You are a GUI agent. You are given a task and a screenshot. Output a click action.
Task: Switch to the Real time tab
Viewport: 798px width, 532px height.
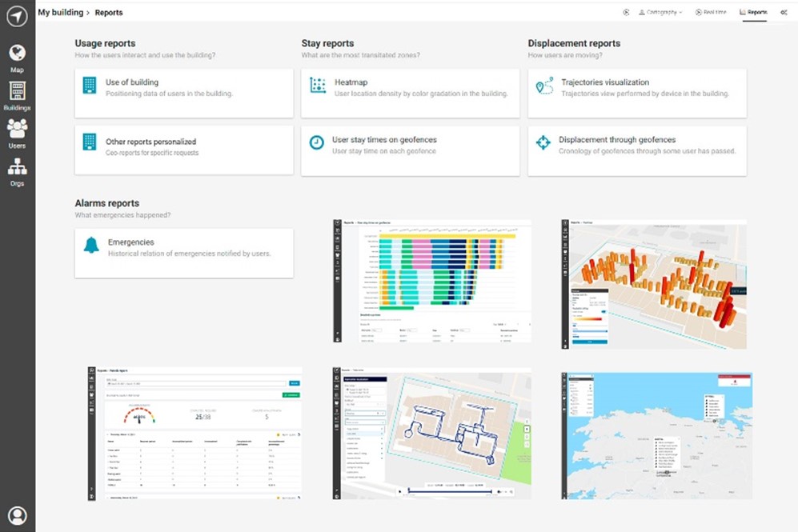pos(711,12)
